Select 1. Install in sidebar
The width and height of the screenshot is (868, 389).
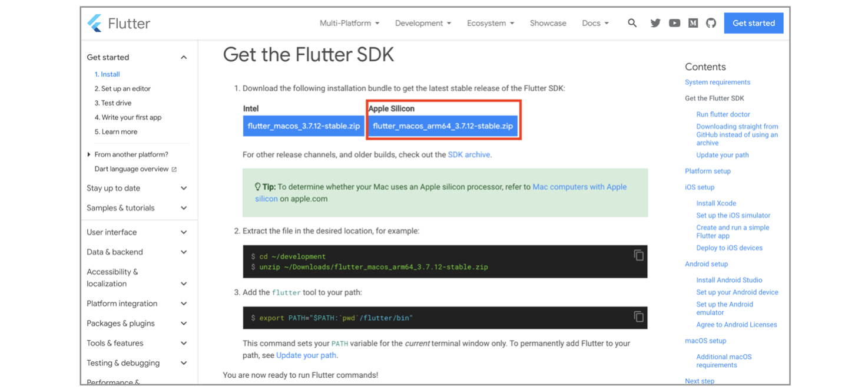[107, 74]
